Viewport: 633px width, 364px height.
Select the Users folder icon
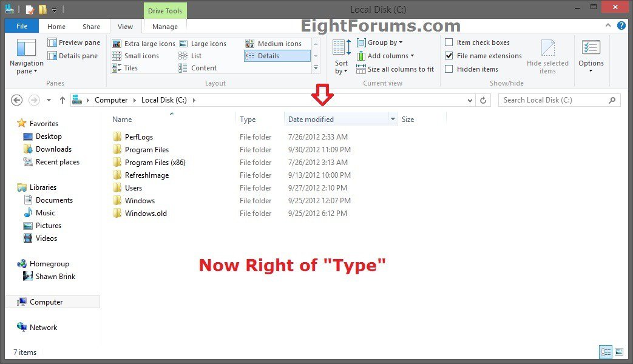(117, 187)
